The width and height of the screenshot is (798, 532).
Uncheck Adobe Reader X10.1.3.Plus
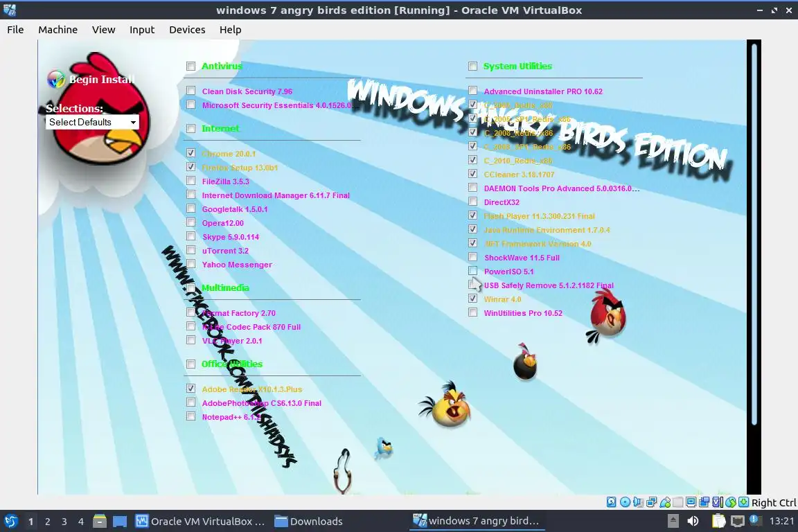pyautogui.click(x=191, y=389)
